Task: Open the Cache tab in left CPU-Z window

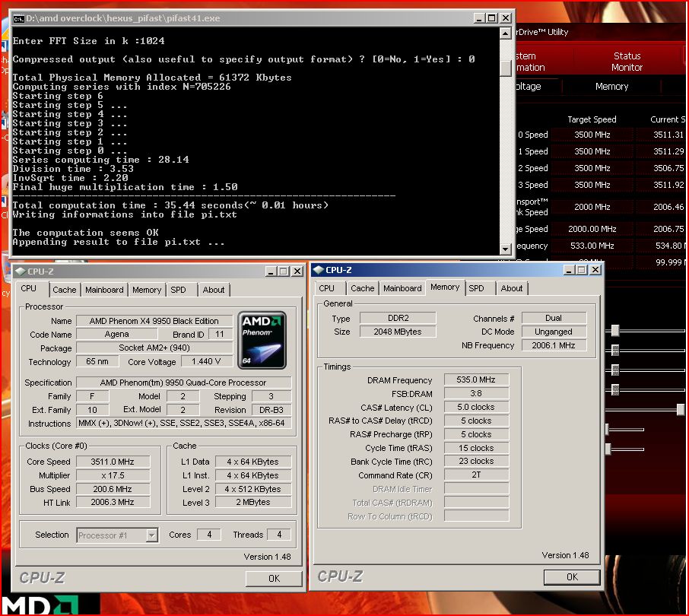Action: pos(64,290)
